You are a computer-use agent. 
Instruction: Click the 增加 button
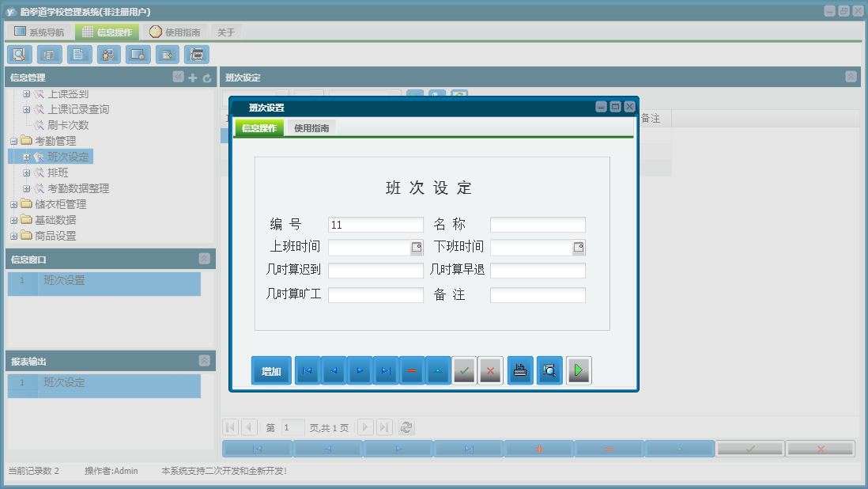(x=271, y=370)
